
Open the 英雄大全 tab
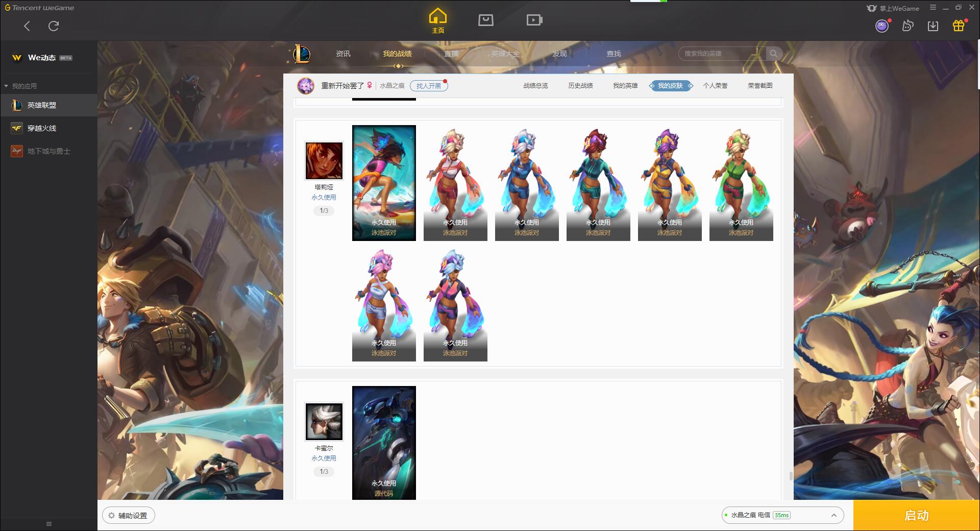505,54
